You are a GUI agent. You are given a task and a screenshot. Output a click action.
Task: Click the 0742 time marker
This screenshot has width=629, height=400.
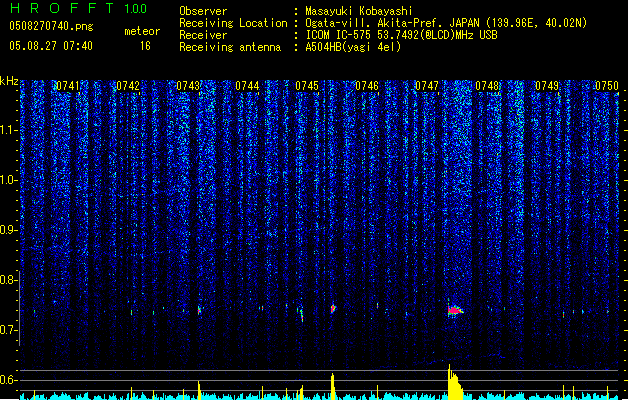point(128,86)
